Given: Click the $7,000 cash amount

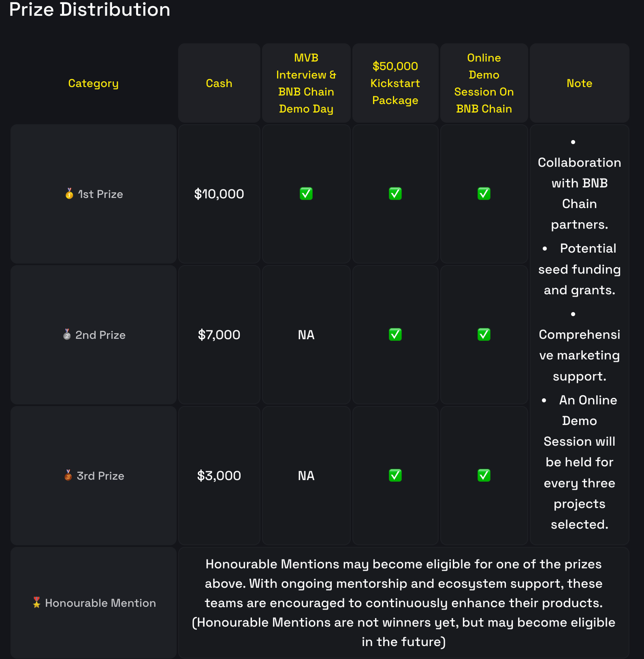Looking at the screenshot, I should 219,335.
